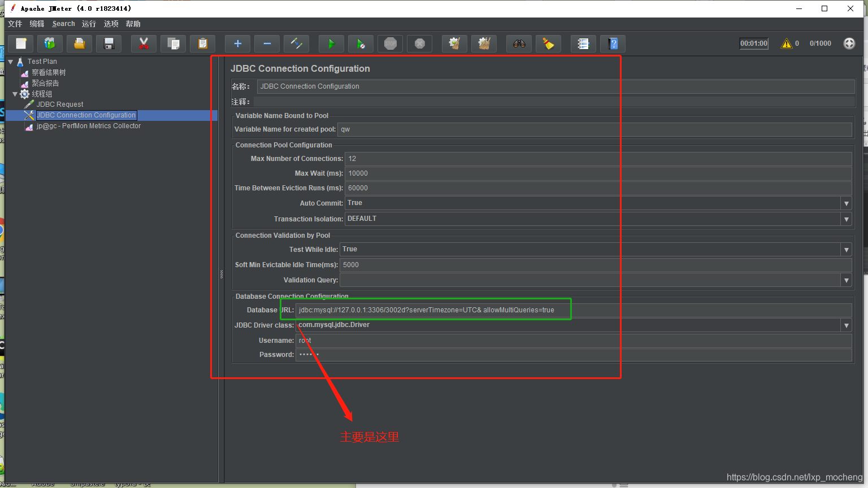The height and width of the screenshot is (488, 868).
Task: Click the Username field
Action: pyautogui.click(x=574, y=341)
